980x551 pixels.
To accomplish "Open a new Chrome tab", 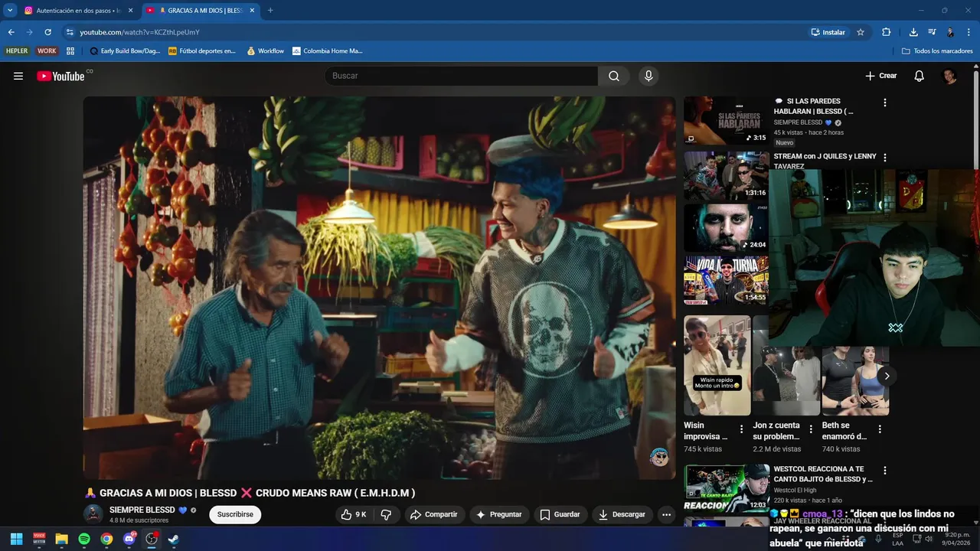I will coord(270,11).
